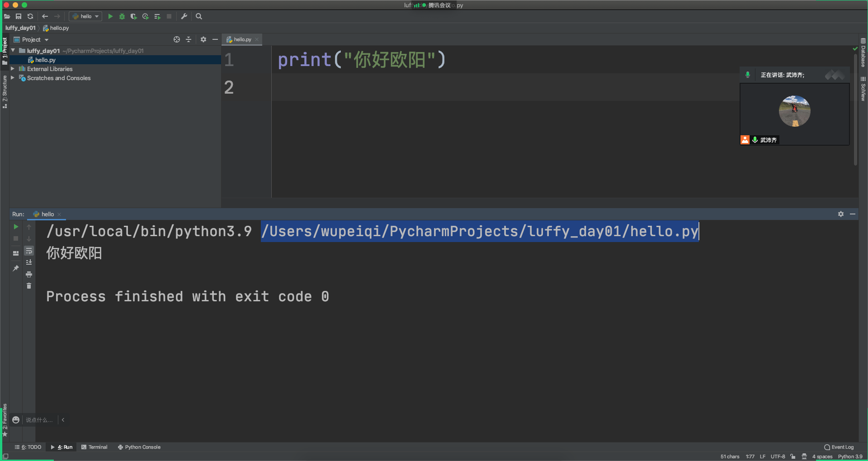Print the Run console output
868x461 pixels.
click(x=29, y=274)
